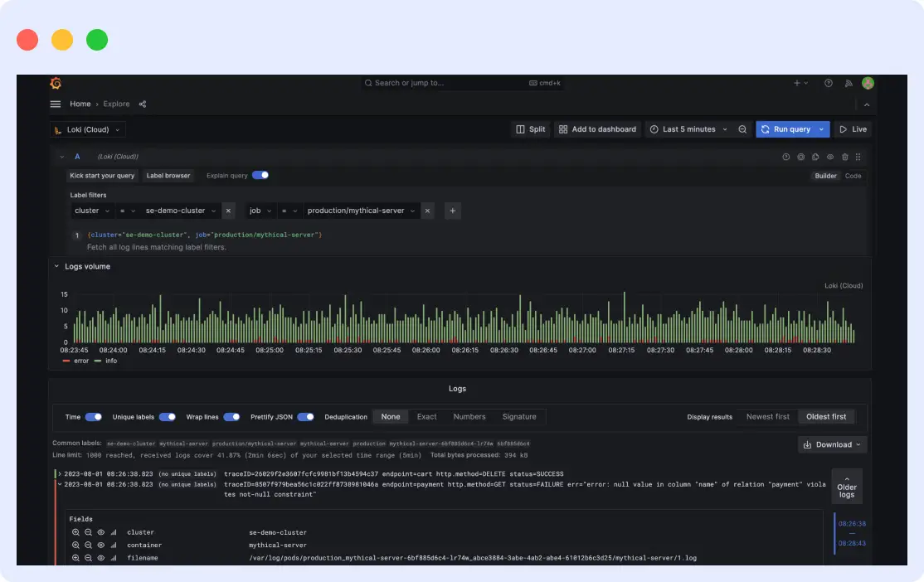924x582 pixels.
Task: Select Exact deduplication
Action: [426, 416]
